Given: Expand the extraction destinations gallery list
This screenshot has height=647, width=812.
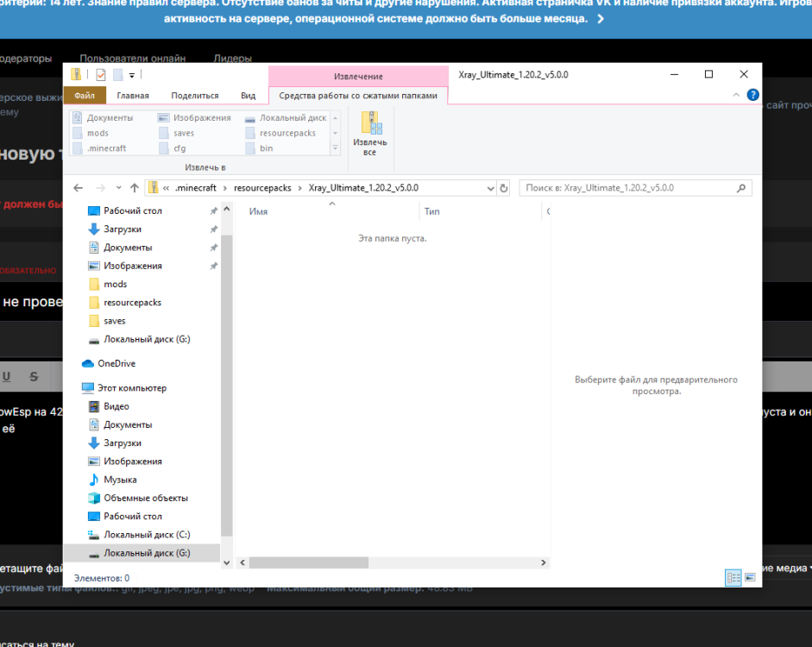Looking at the screenshot, I should (335, 148).
